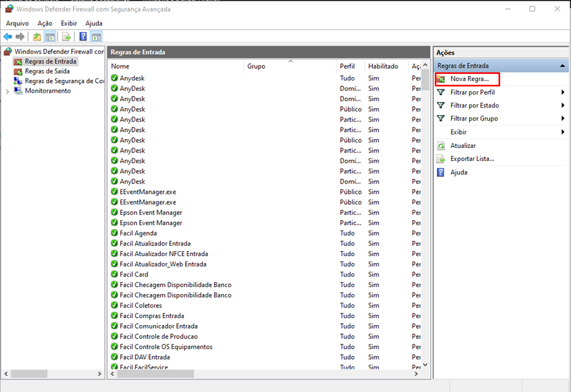Click the Atualizar refresh icon
Image resolution: width=571 pixels, height=392 pixels.
click(441, 146)
